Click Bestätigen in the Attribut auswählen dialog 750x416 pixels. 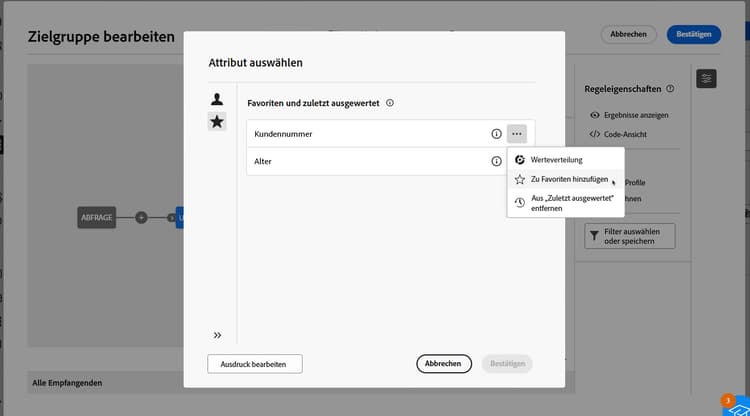[507, 363]
